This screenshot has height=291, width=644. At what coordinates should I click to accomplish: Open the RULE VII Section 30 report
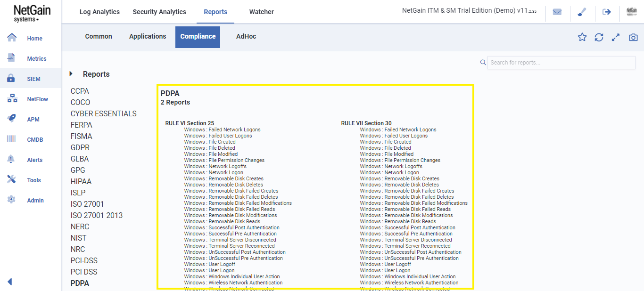[366, 123]
